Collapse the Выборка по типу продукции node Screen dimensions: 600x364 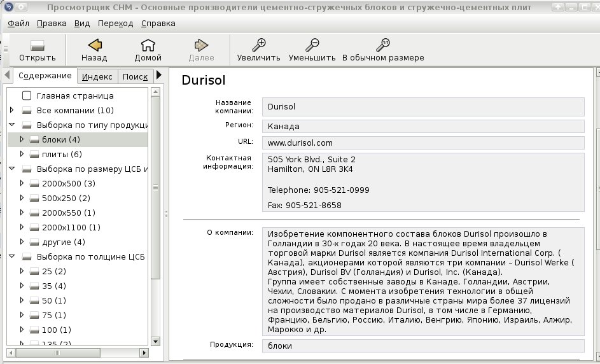(12, 125)
